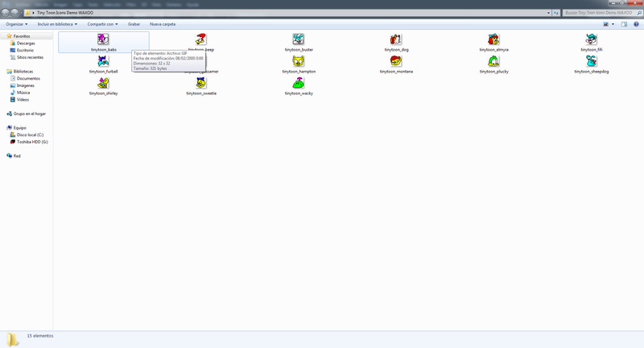Click the Forward navigation arrow
Viewport: 644px width, 348px height.
tap(14, 13)
